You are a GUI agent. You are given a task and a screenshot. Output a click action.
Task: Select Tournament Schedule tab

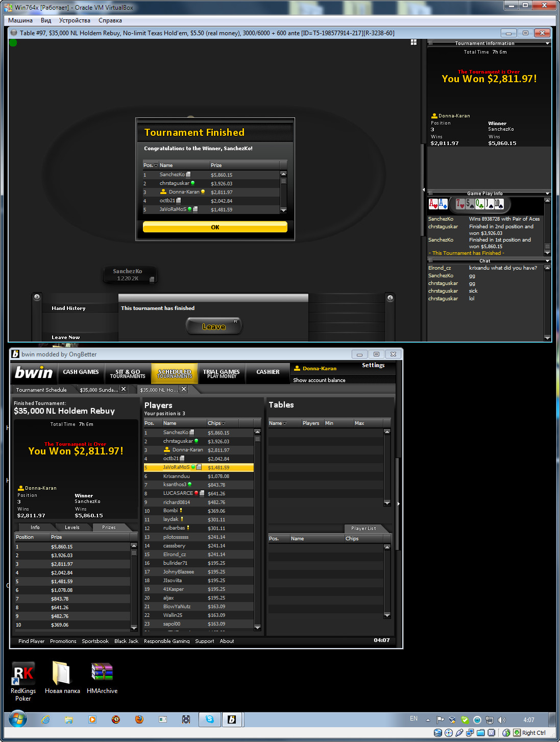(x=41, y=390)
